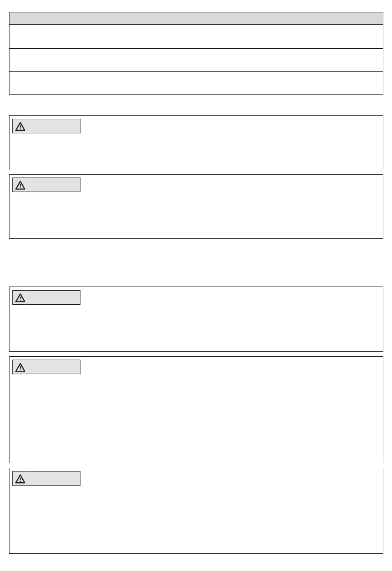This screenshot has width=392, height=571.
Task: Click the blank gap between second and third notices
Action: click(196, 263)
